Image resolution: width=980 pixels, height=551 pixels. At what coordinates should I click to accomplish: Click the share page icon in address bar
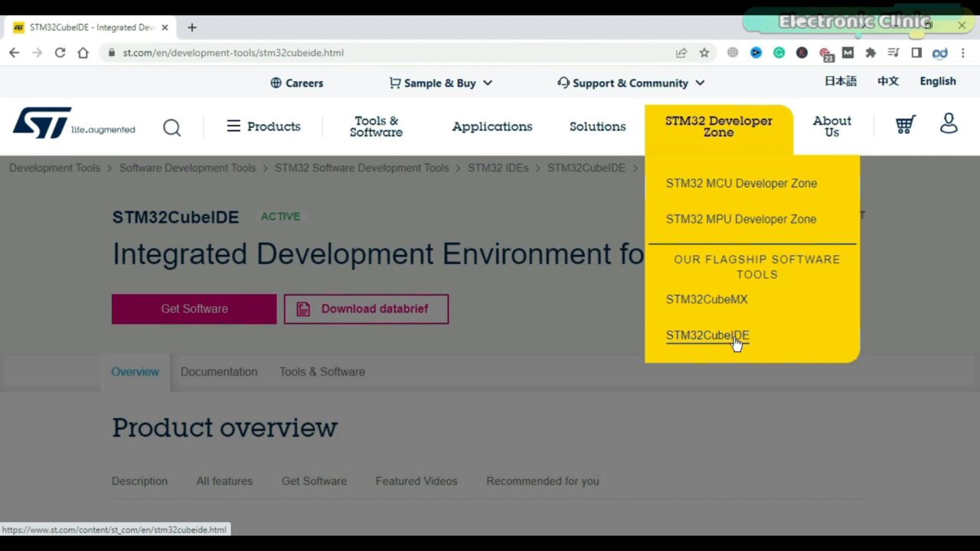coord(681,53)
